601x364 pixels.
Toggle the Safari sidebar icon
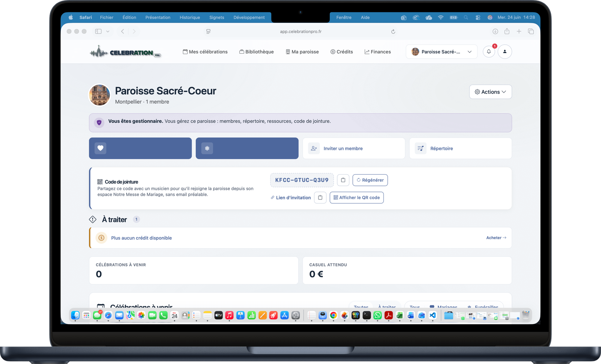[x=98, y=32]
